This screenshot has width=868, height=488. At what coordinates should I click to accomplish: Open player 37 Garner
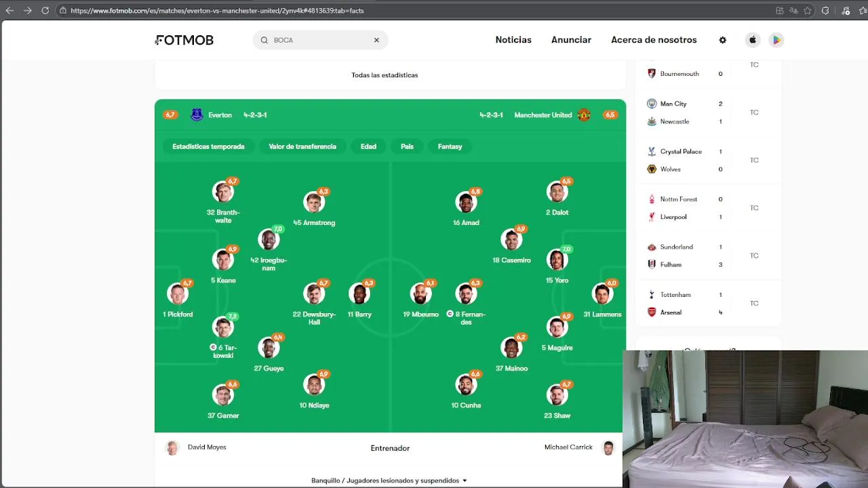(x=223, y=400)
